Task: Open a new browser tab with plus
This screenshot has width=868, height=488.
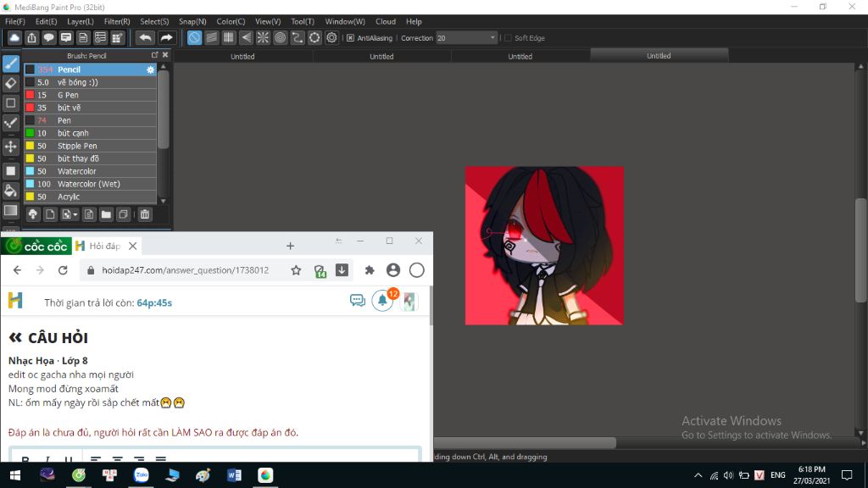Action: [x=290, y=247]
